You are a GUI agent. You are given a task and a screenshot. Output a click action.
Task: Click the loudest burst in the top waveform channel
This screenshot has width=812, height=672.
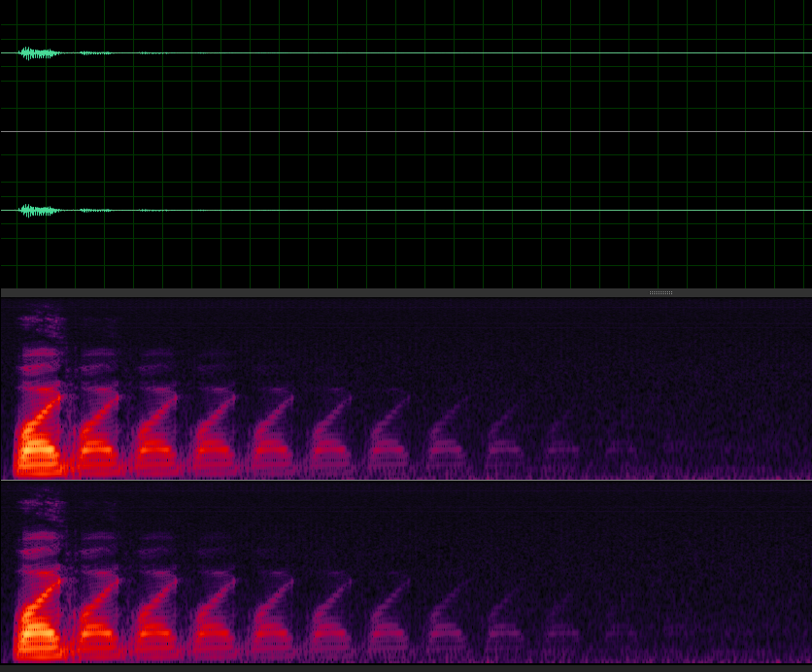(x=39, y=52)
